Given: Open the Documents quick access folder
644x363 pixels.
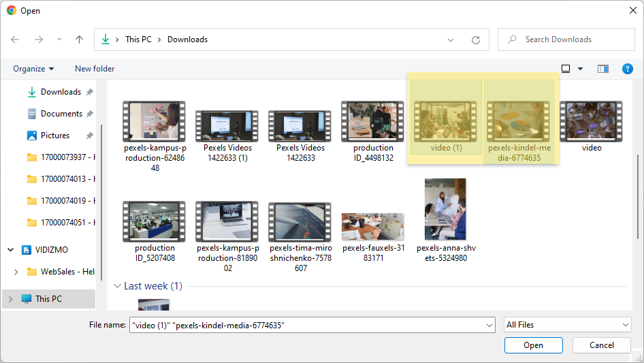Looking at the screenshot, I should pyautogui.click(x=61, y=114).
